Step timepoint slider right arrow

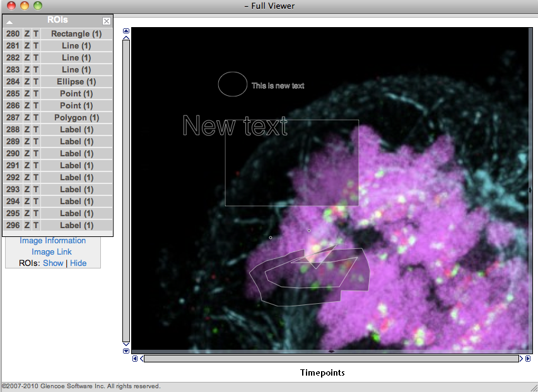click(521, 359)
